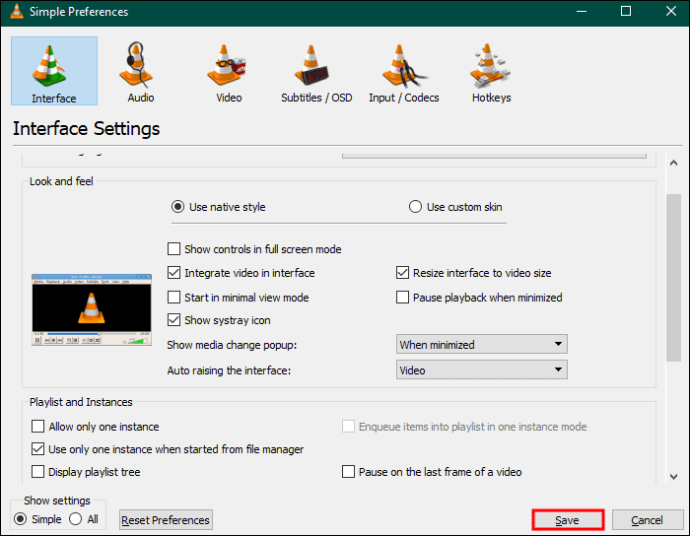The image size is (690, 536).
Task: Switch Show settings to All
Action: [76, 519]
